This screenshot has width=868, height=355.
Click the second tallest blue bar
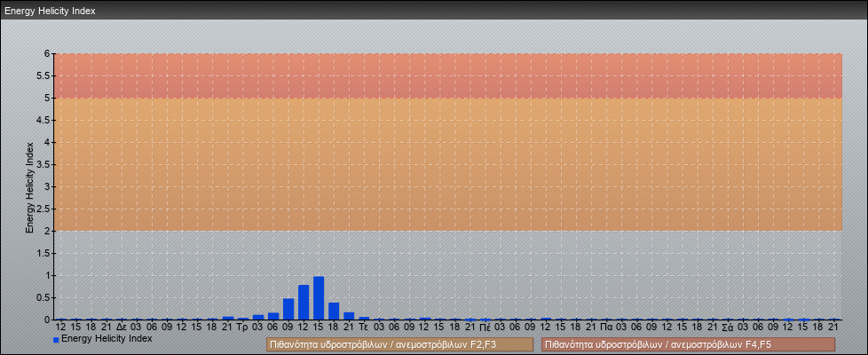[304, 303]
